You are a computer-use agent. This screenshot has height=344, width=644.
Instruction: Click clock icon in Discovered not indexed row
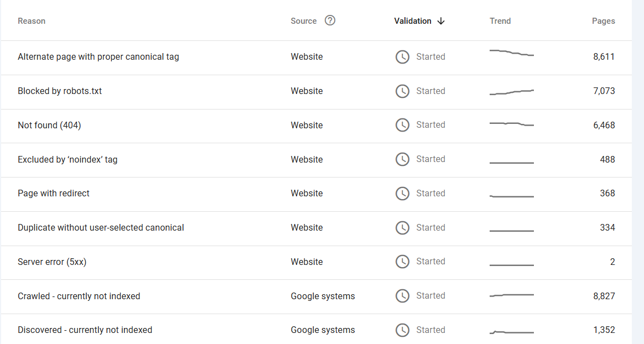point(402,330)
